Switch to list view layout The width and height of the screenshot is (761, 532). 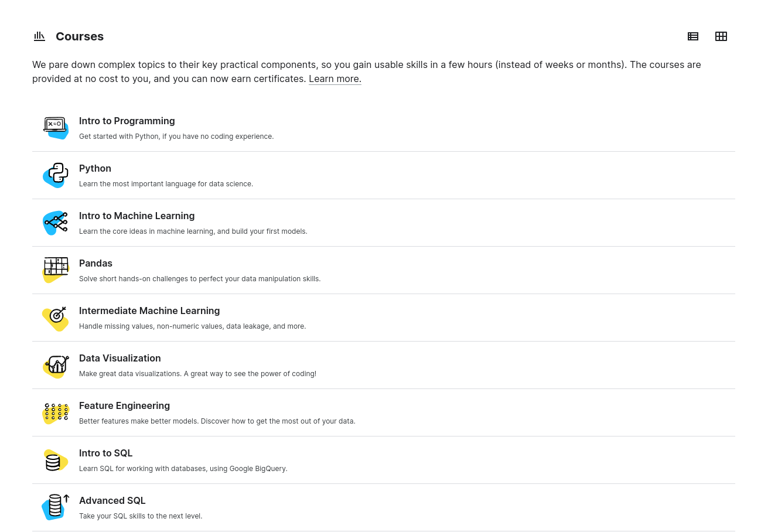point(693,36)
